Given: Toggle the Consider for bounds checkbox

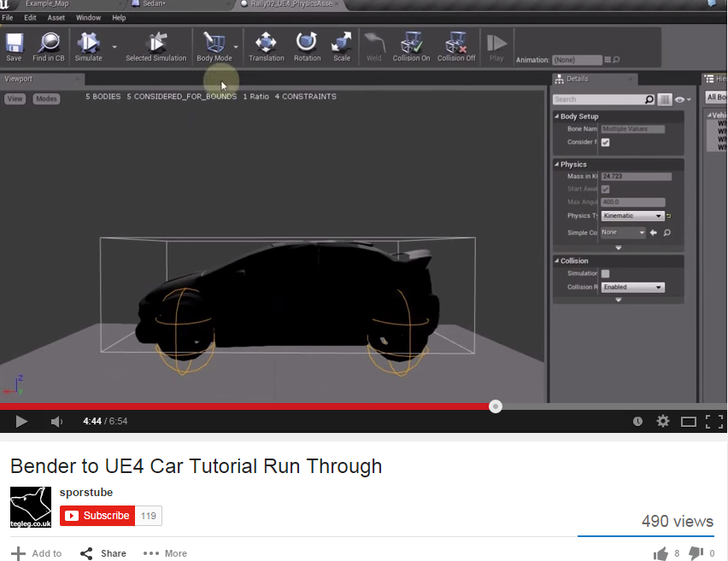Looking at the screenshot, I should click(x=606, y=143).
